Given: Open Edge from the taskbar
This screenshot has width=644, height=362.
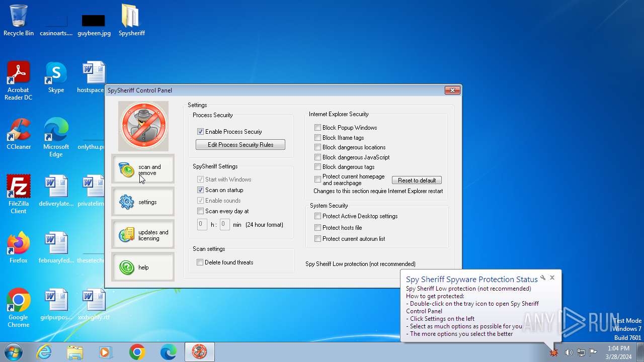Looking at the screenshot, I should 169,352.
